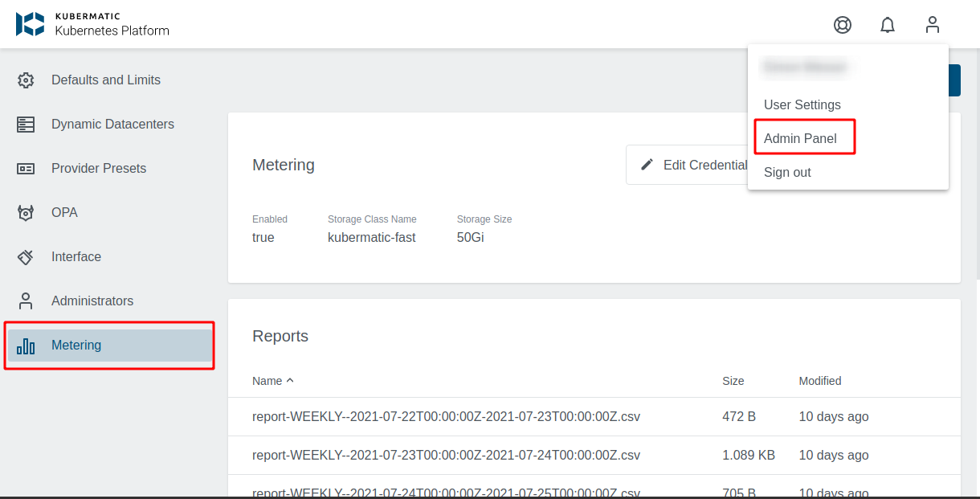Click the Dynamic Datacenters sidebar icon

point(25,124)
